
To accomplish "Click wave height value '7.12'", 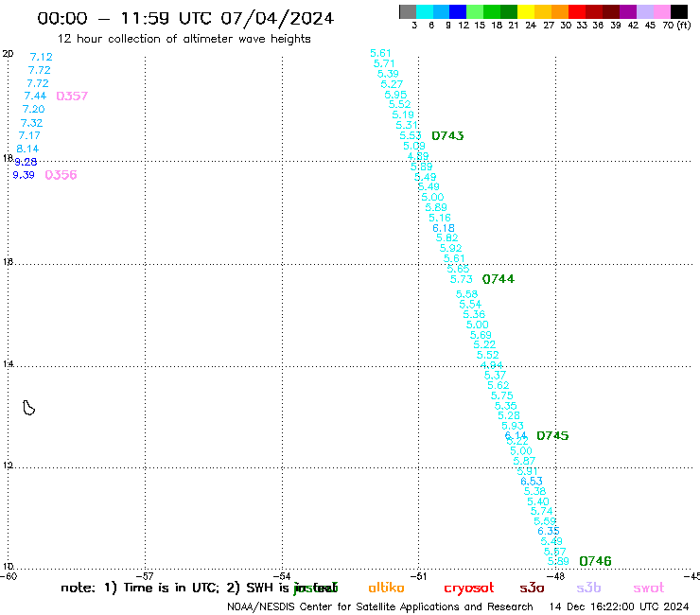I will [x=41, y=57].
